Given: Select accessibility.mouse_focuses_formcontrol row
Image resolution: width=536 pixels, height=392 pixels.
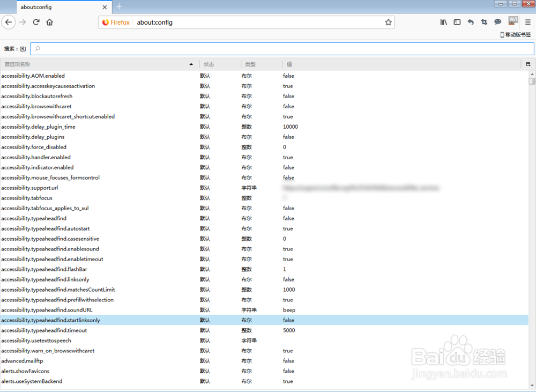Looking at the screenshot, I should coord(264,177).
